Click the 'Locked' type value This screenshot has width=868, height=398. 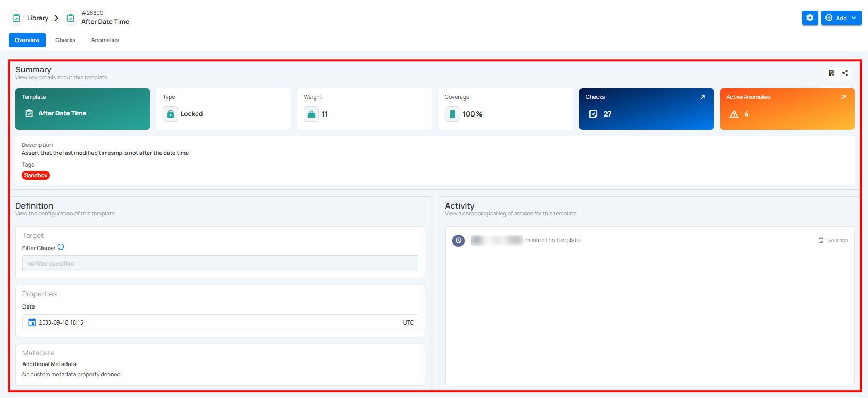point(191,114)
